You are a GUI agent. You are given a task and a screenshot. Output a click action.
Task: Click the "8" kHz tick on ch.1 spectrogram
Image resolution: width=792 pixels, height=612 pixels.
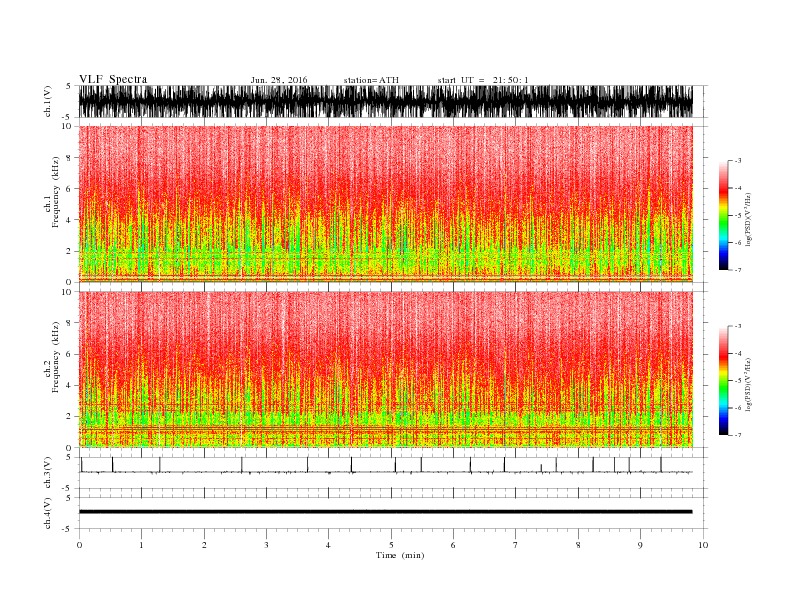pos(69,158)
